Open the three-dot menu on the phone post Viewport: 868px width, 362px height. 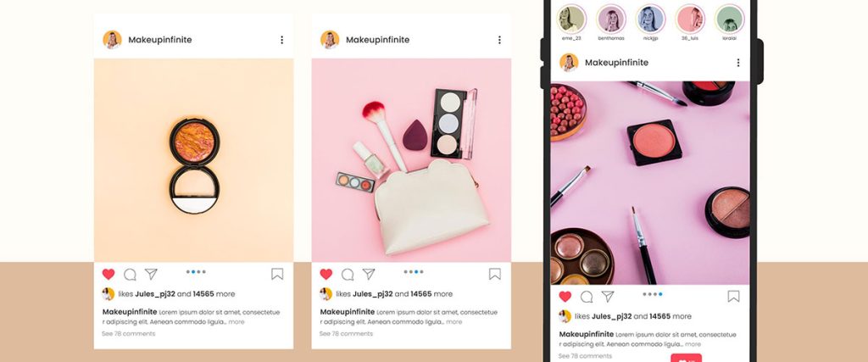[738, 63]
